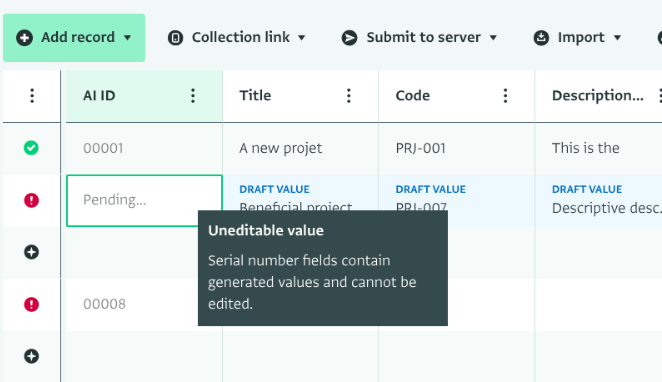Click the Submit to server arrow icon
Viewport: 662px width, 382px height.
coord(349,38)
